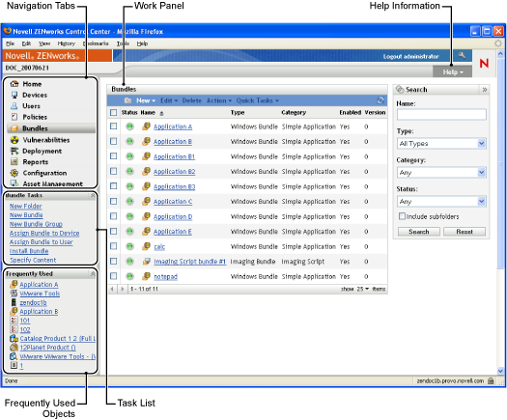507x420 pixels.
Task: Click the imaging bundle icon for Imaging Script
Action: coord(147,262)
